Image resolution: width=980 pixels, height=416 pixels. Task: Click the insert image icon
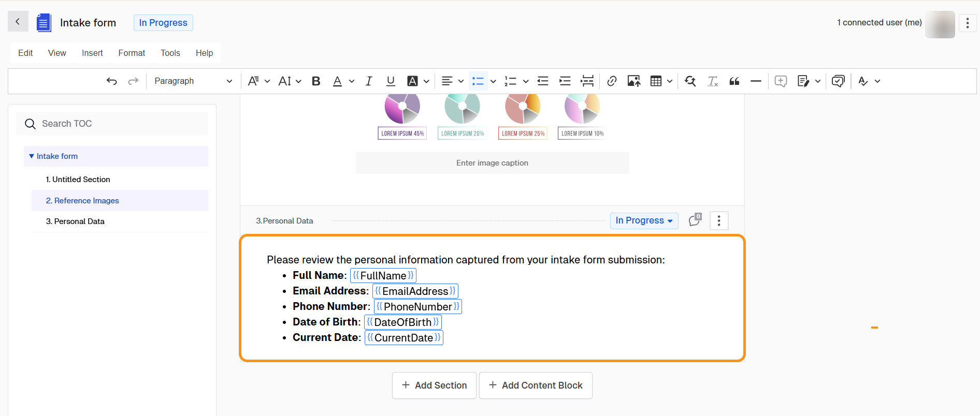pyautogui.click(x=633, y=81)
